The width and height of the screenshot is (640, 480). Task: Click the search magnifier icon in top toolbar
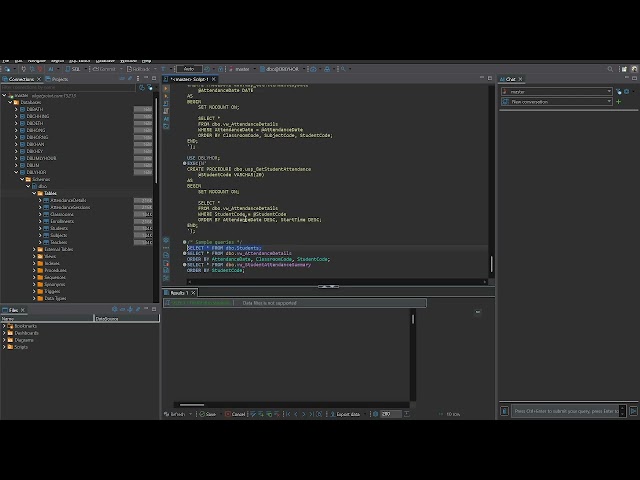pos(610,69)
